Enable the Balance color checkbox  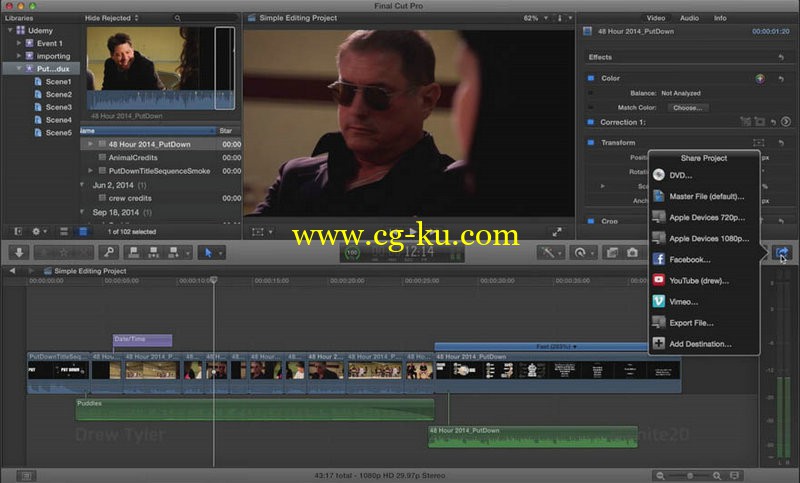coord(591,93)
